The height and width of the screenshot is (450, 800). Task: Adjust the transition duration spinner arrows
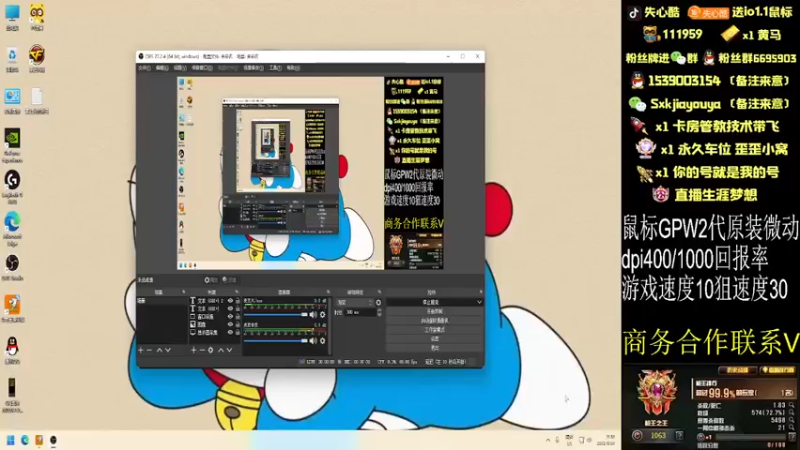[x=379, y=312]
